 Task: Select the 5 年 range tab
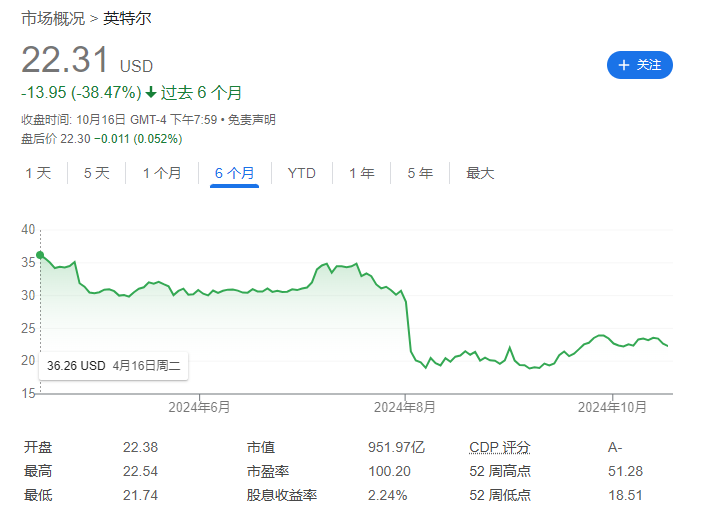tap(420, 173)
